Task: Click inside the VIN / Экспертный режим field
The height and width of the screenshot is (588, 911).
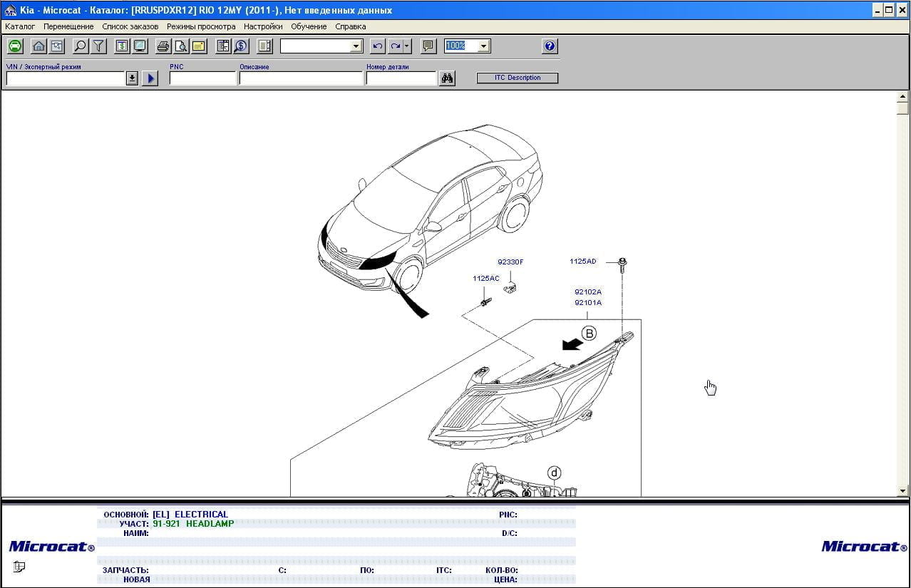Action: tap(66, 78)
